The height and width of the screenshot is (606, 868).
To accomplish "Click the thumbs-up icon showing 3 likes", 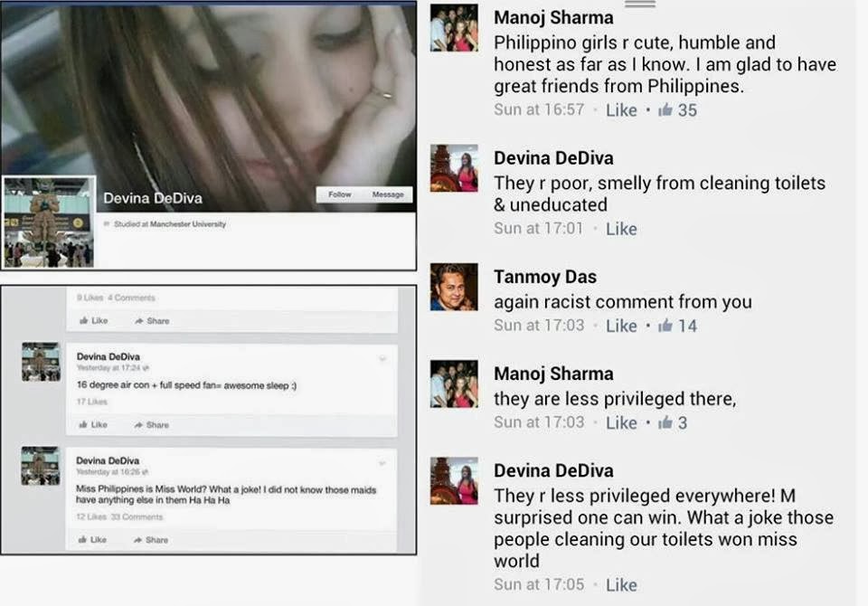I will click(665, 422).
